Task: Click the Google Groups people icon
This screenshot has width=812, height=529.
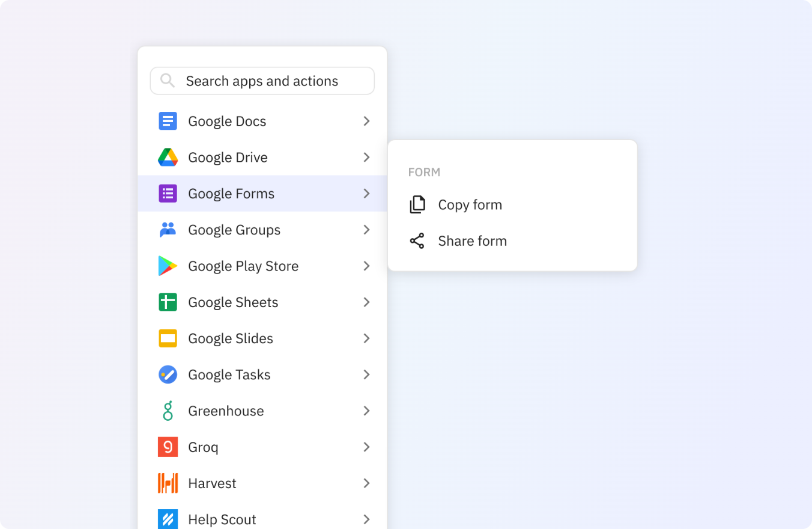Action: (x=168, y=230)
